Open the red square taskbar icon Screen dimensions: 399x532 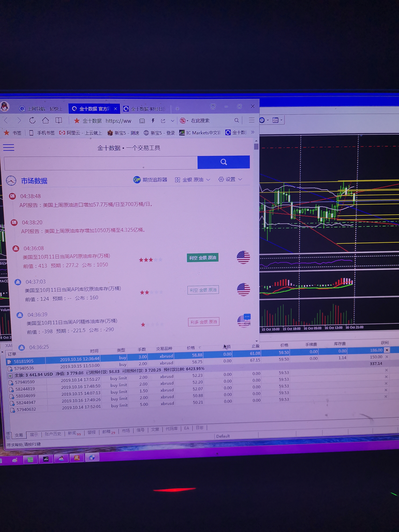pyautogui.click(x=77, y=458)
